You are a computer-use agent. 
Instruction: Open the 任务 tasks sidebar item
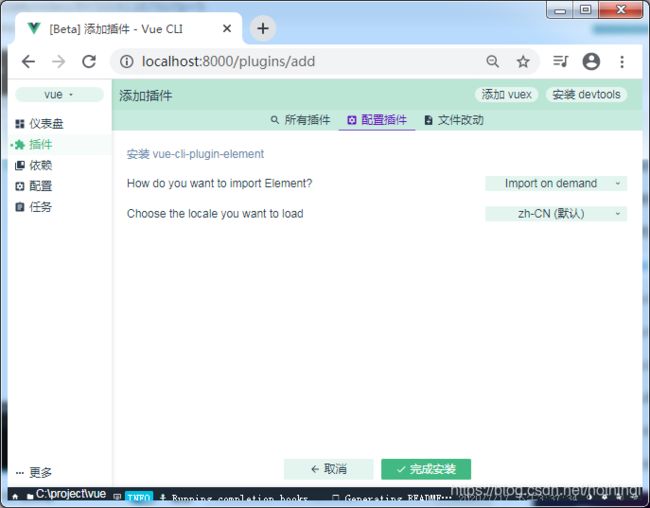(34, 207)
